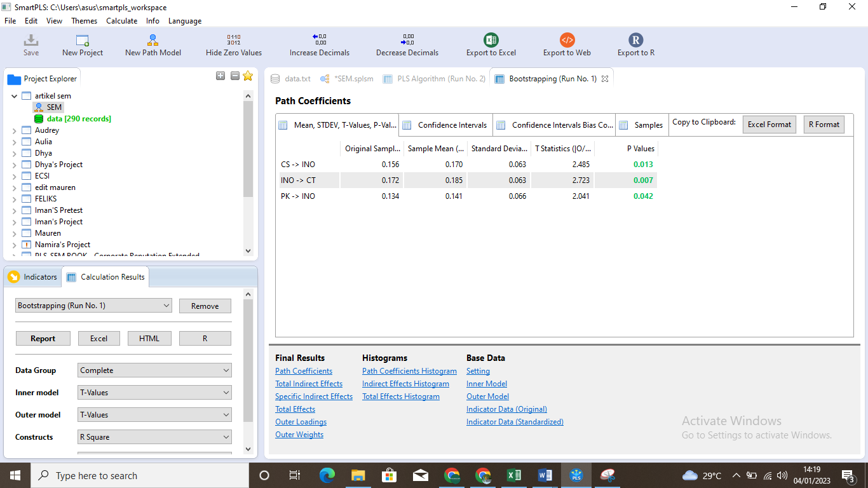This screenshot has width=868, height=488.
Task: Click the Increase Decimals icon
Action: point(319,40)
